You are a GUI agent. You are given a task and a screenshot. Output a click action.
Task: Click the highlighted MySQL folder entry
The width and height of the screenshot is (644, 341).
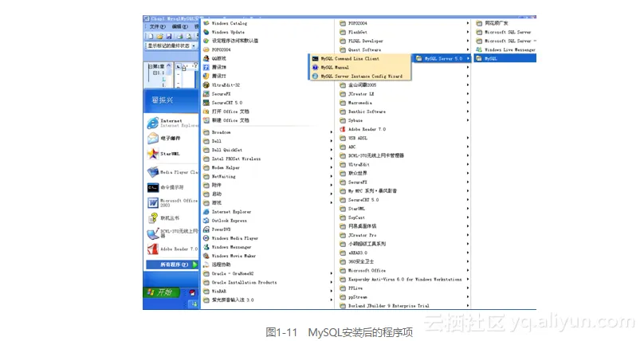505,59
